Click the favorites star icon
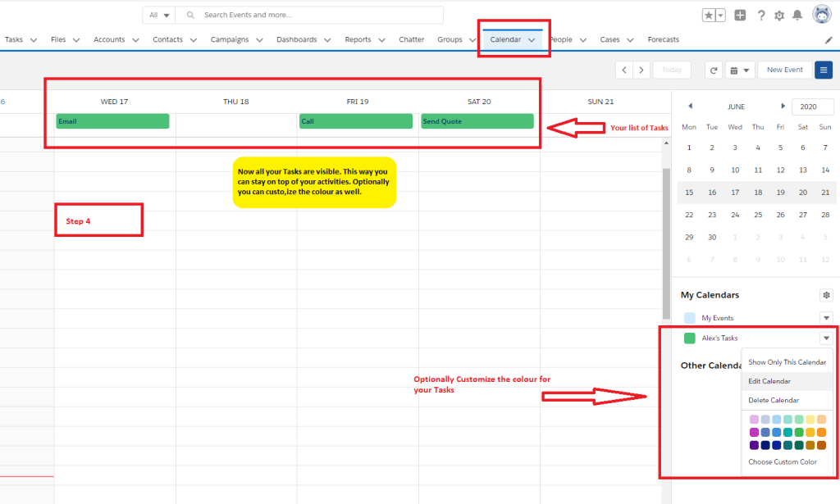The width and height of the screenshot is (840, 504). [710, 16]
